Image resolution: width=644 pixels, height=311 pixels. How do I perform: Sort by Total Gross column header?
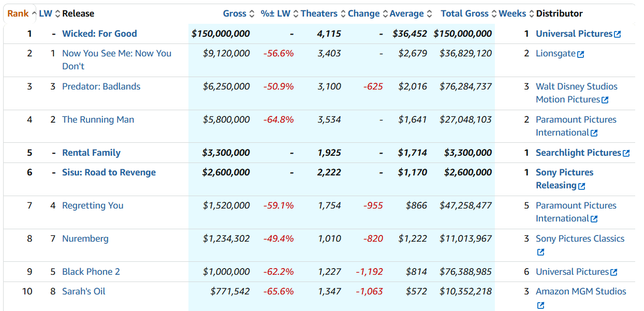pyautogui.click(x=464, y=13)
